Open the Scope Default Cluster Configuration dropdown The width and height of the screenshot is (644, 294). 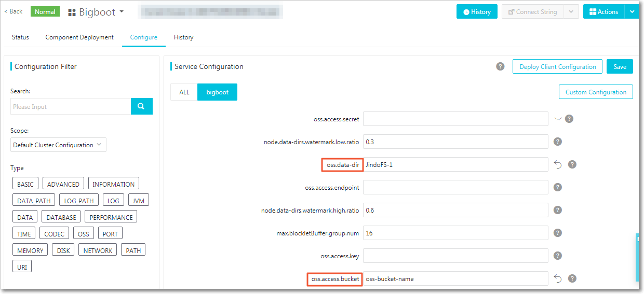click(x=58, y=145)
